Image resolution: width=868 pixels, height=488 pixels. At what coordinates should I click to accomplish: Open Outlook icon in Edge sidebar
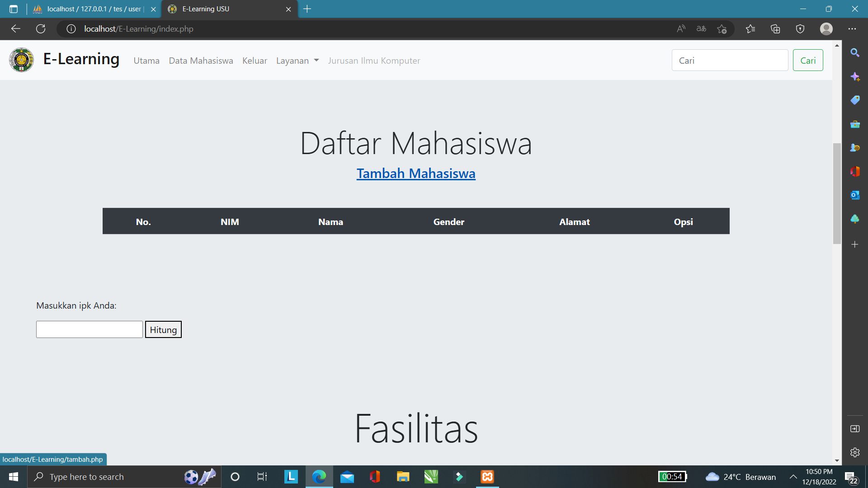pyautogui.click(x=854, y=195)
